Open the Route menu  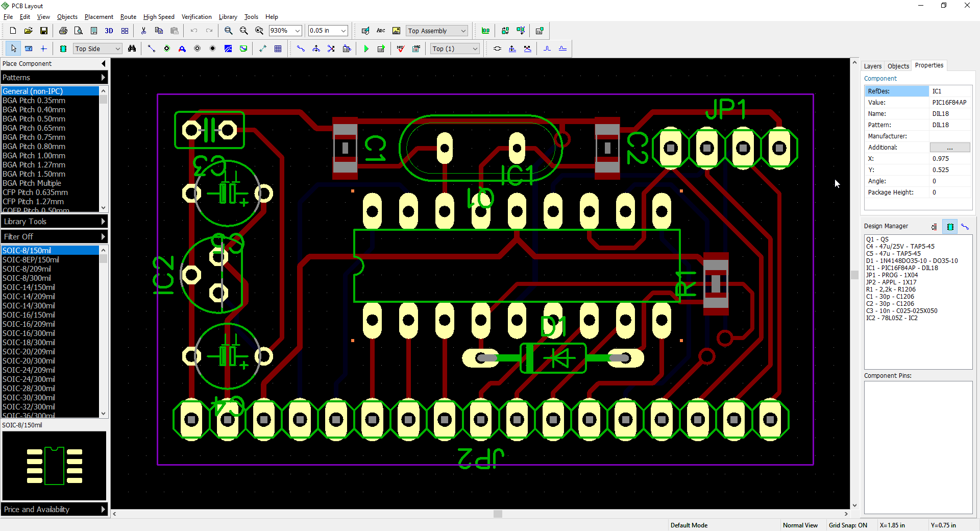point(128,16)
